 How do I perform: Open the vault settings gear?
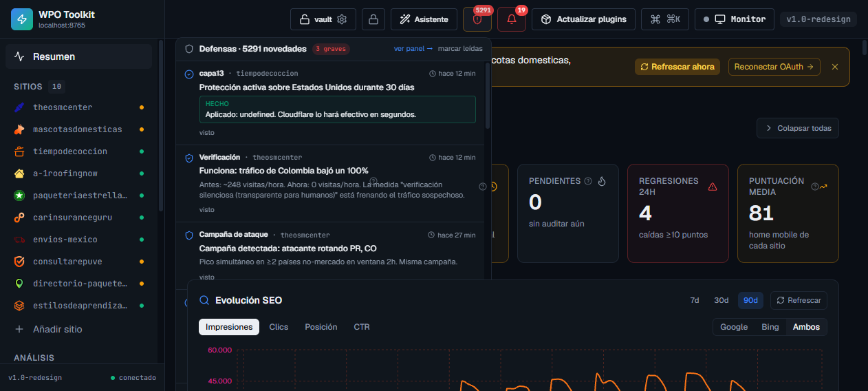pos(342,19)
